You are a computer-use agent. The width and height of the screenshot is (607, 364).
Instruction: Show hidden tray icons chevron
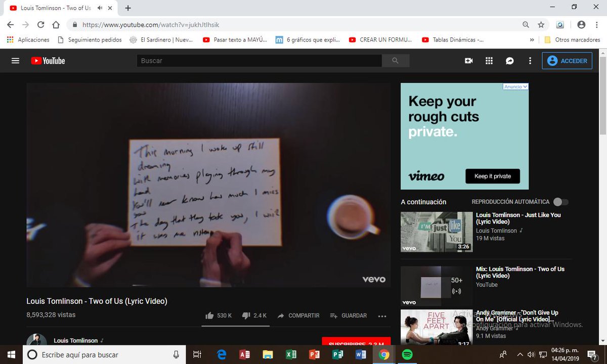pos(520,354)
